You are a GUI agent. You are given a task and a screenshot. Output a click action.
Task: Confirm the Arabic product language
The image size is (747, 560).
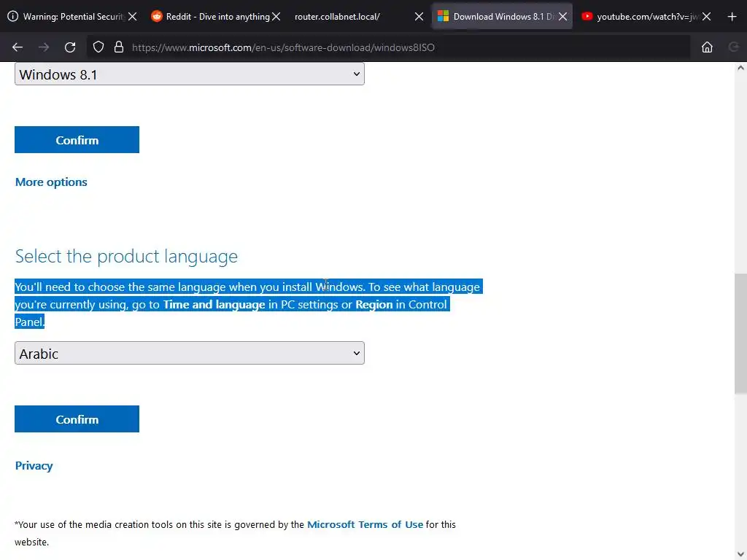(77, 419)
